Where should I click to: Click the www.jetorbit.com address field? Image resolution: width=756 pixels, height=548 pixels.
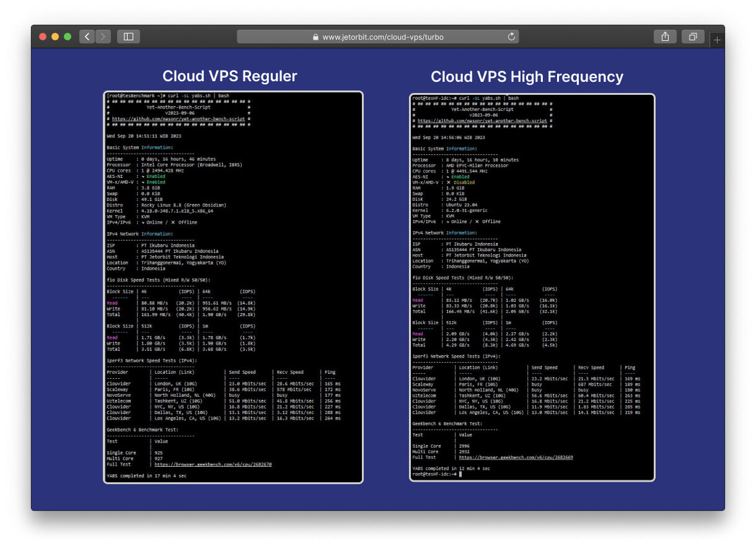(x=378, y=37)
